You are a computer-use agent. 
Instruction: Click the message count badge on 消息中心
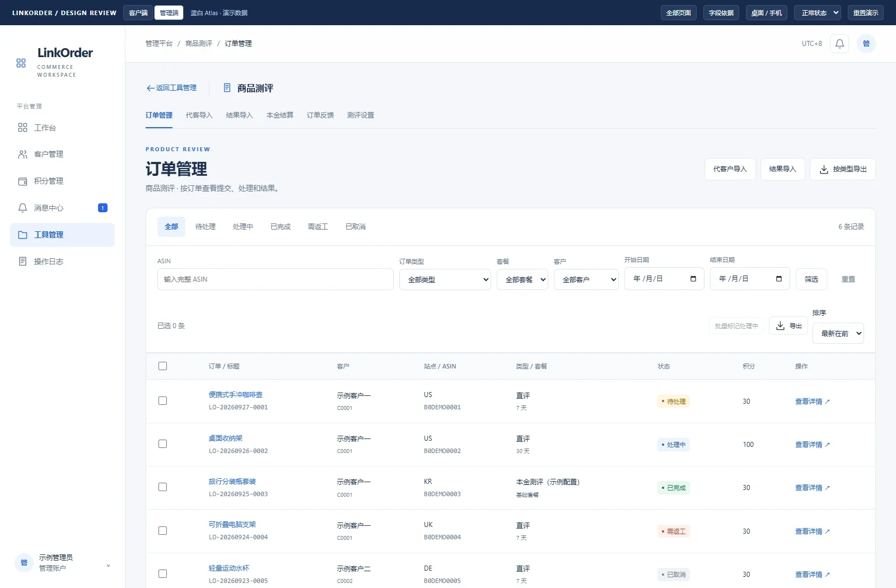coord(103,208)
